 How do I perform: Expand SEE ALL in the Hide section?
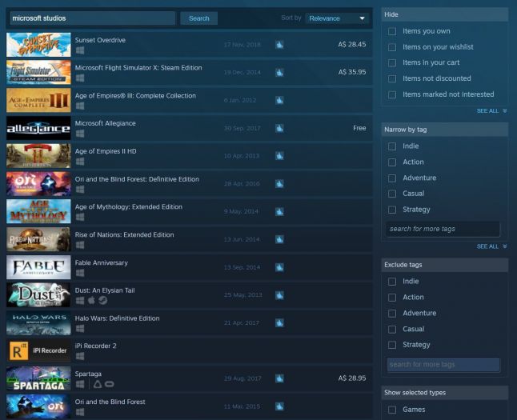(491, 111)
